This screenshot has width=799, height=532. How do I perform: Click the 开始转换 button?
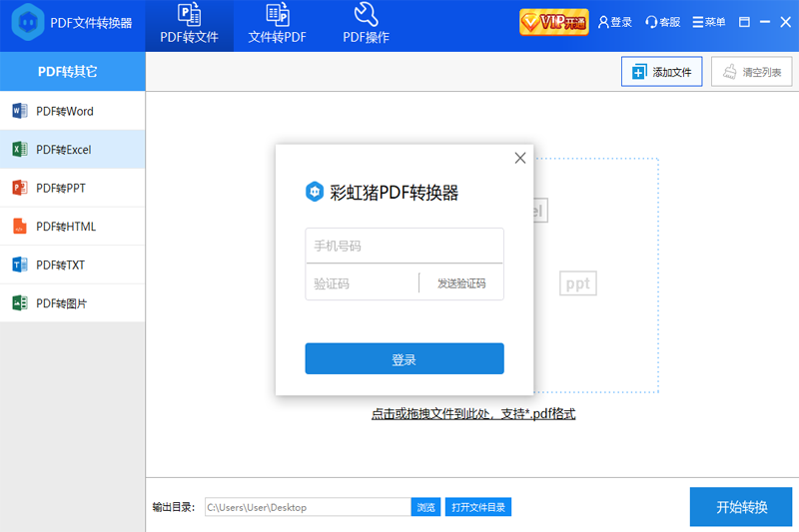click(741, 506)
